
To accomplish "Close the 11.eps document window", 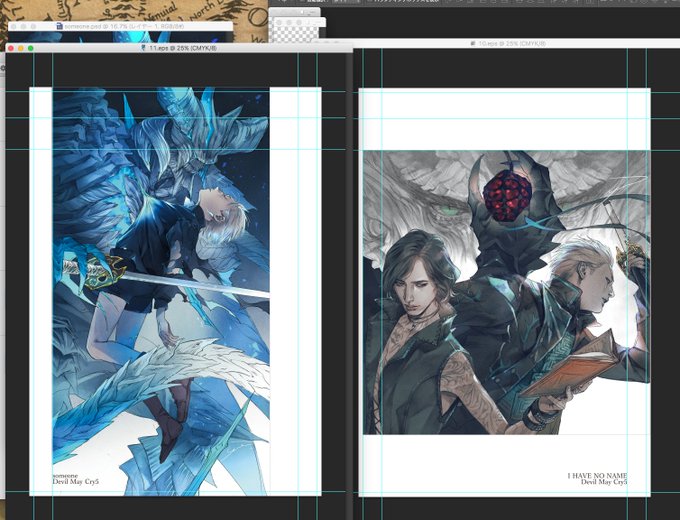I will point(11,48).
